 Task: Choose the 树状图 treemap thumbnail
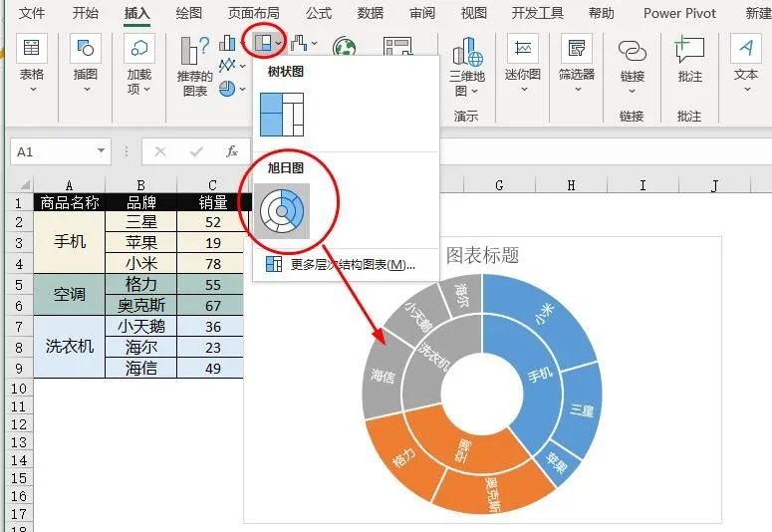(x=282, y=115)
